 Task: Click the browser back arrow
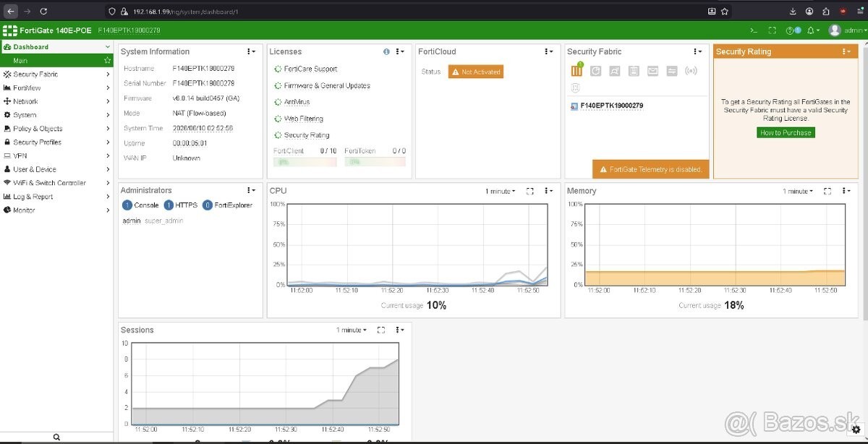(x=11, y=12)
